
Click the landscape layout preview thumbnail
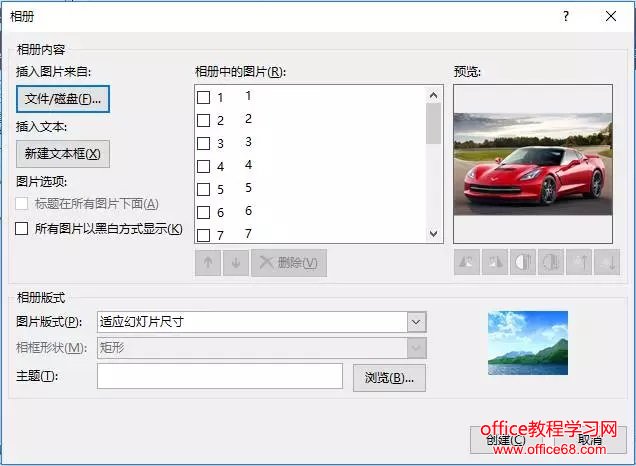pos(528,343)
